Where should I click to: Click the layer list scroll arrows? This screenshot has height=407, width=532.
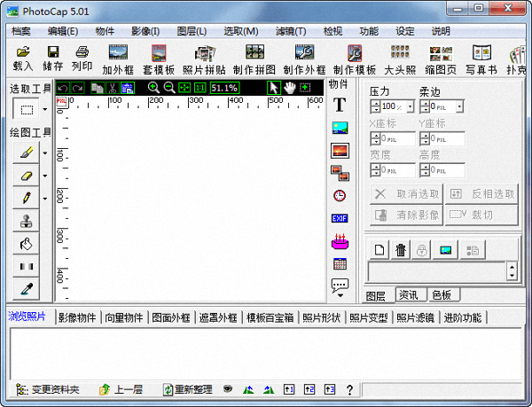pos(512,271)
